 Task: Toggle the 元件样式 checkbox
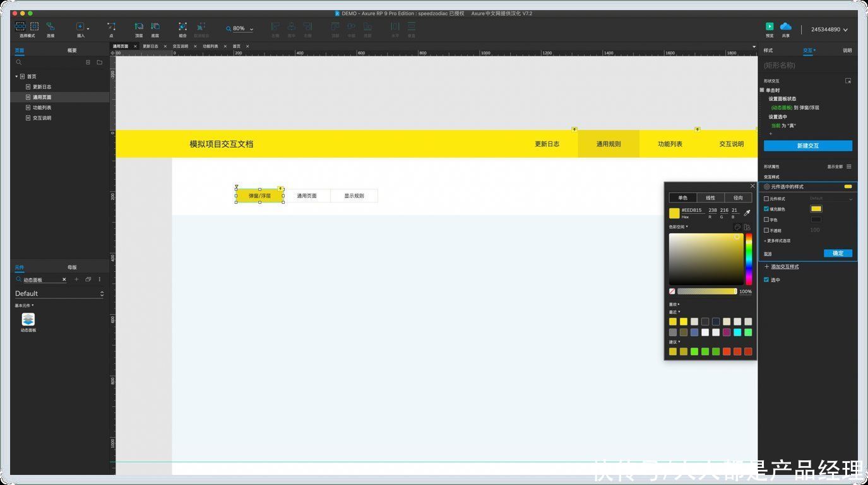click(766, 199)
